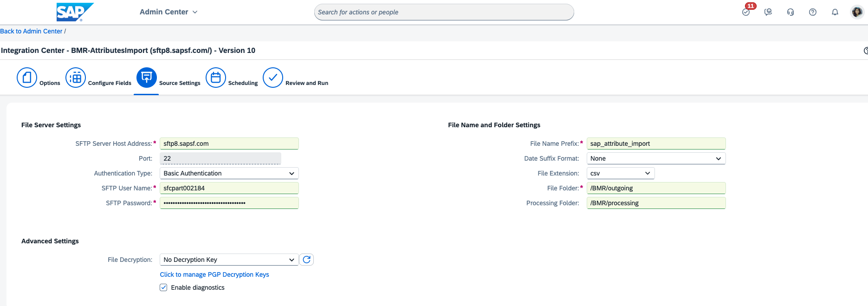
Task: Open the Options step icon
Action: pos(27,78)
